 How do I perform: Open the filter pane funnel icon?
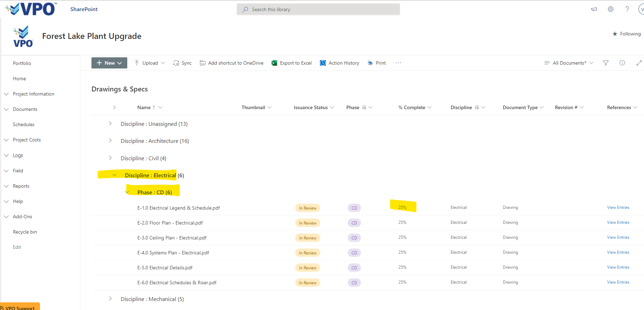point(606,63)
